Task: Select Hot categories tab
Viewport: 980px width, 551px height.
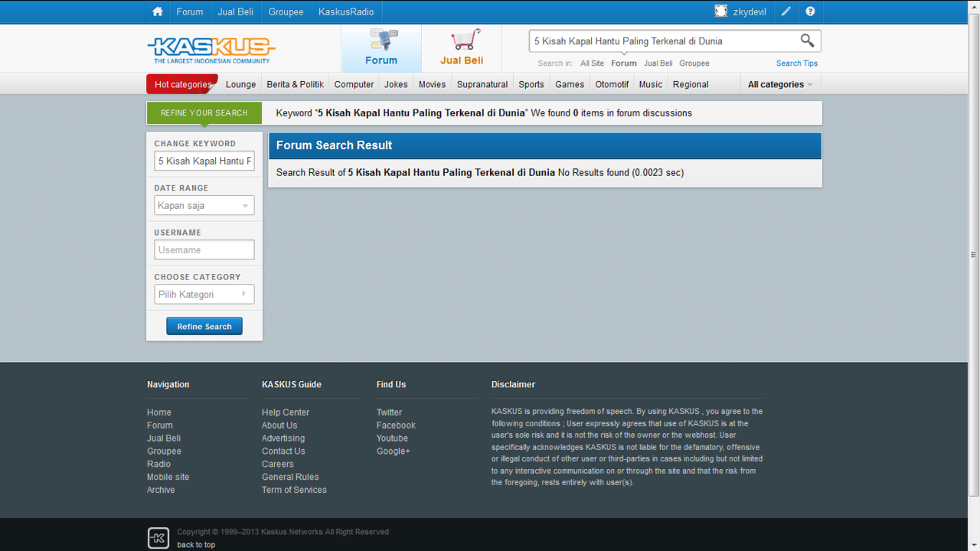Action: coord(182,84)
